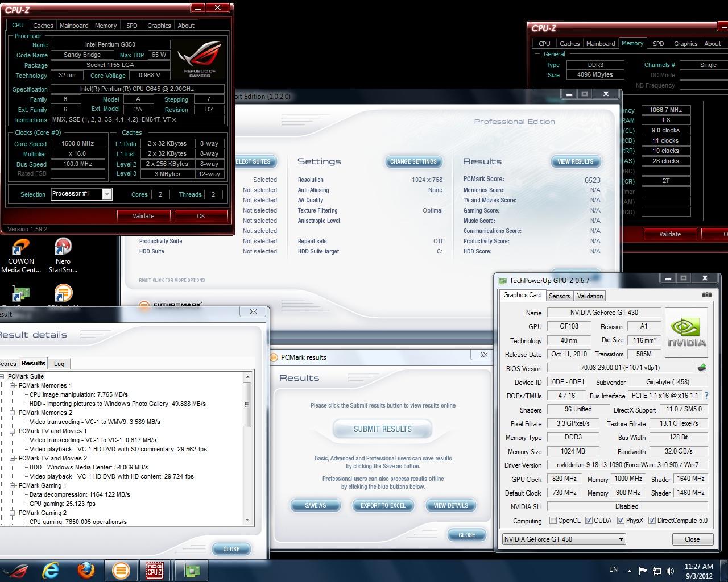Open Firefox from the taskbar

[x=86, y=570]
